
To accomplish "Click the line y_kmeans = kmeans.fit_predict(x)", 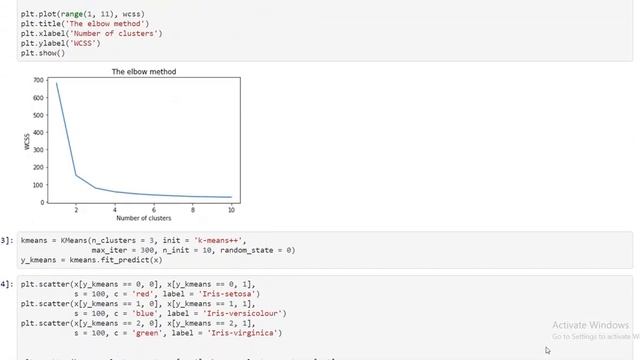I will point(91,260).
